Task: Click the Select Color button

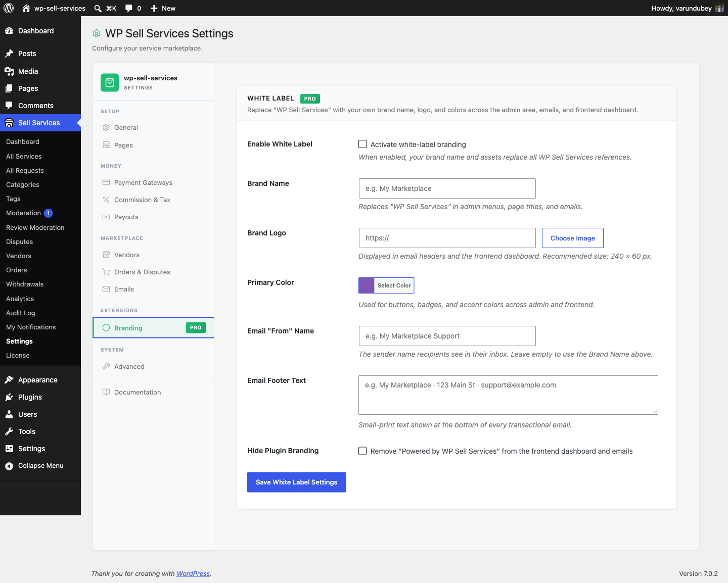Action: click(394, 285)
